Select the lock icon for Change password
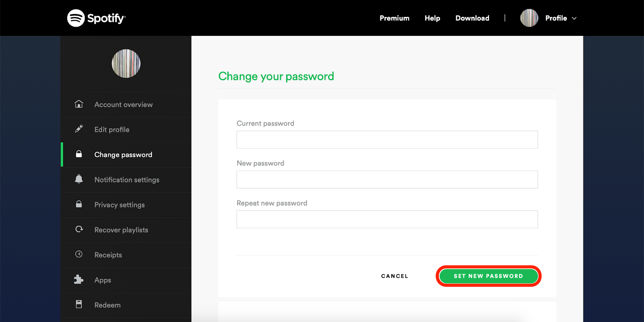Screen dimensions: 644x322 [79, 154]
